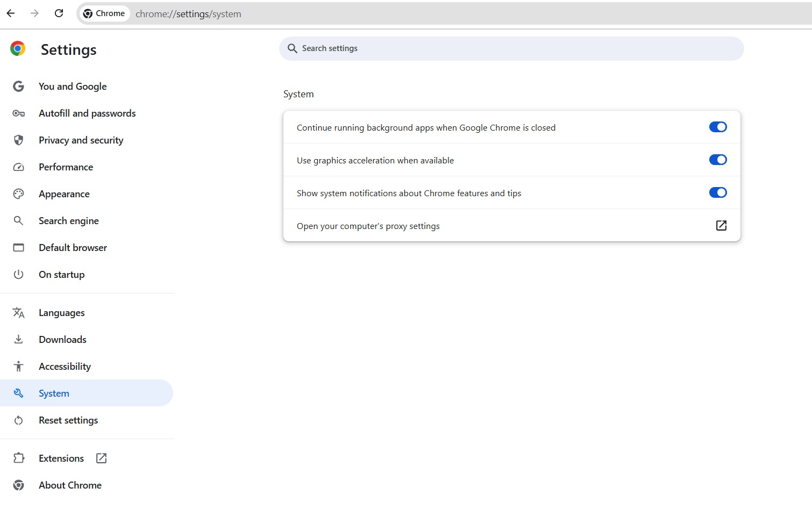This screenshot has height=509, width=812.
Task: Open Languages settings
Action: pos(62,313)
